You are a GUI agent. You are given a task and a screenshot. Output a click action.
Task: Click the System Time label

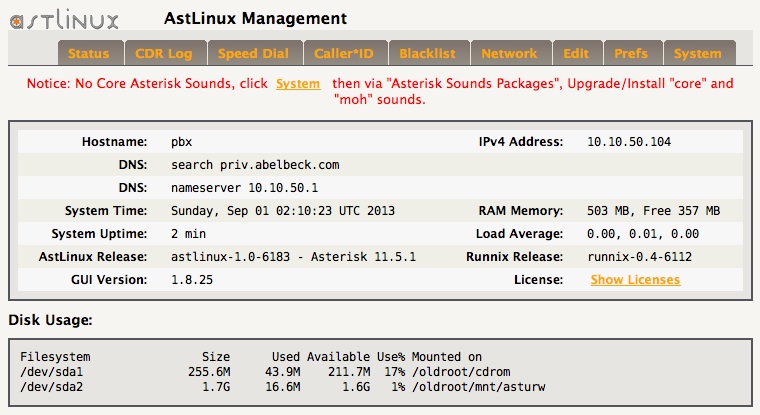[106, 211]
